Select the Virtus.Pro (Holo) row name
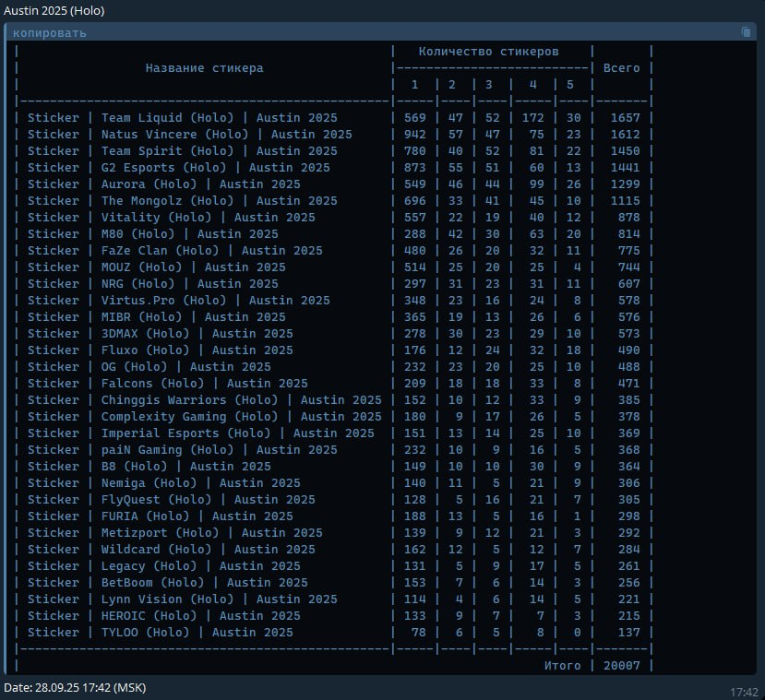The width and height of the screenshot is (765, 700). click(x=179, y=300)
